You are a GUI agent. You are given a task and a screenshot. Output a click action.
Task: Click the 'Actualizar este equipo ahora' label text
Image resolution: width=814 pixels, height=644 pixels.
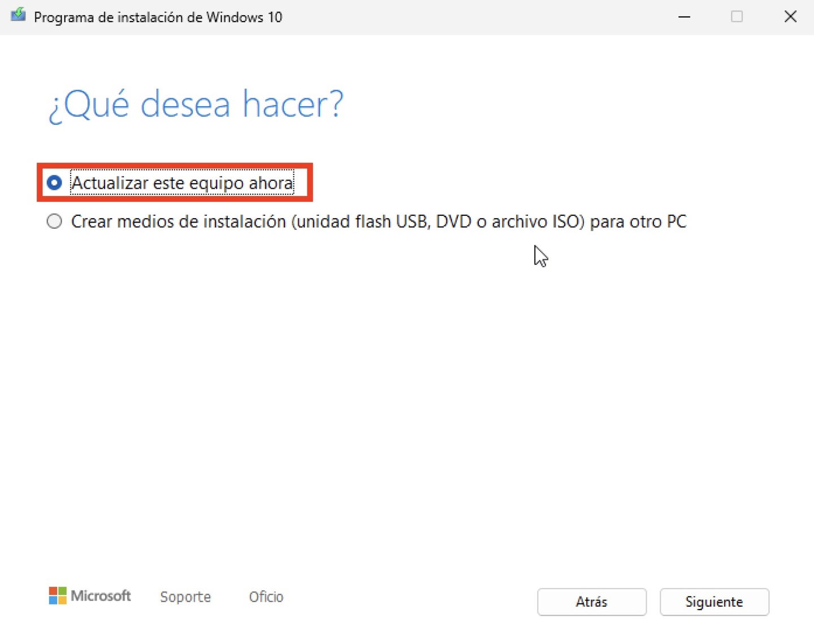point(182,183)
